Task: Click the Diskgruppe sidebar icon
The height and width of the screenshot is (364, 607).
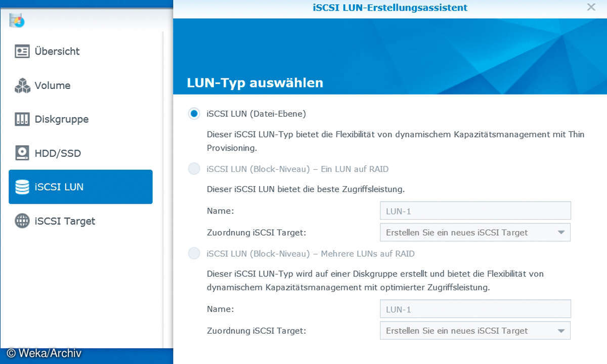Action: click(x=22, y=119)
